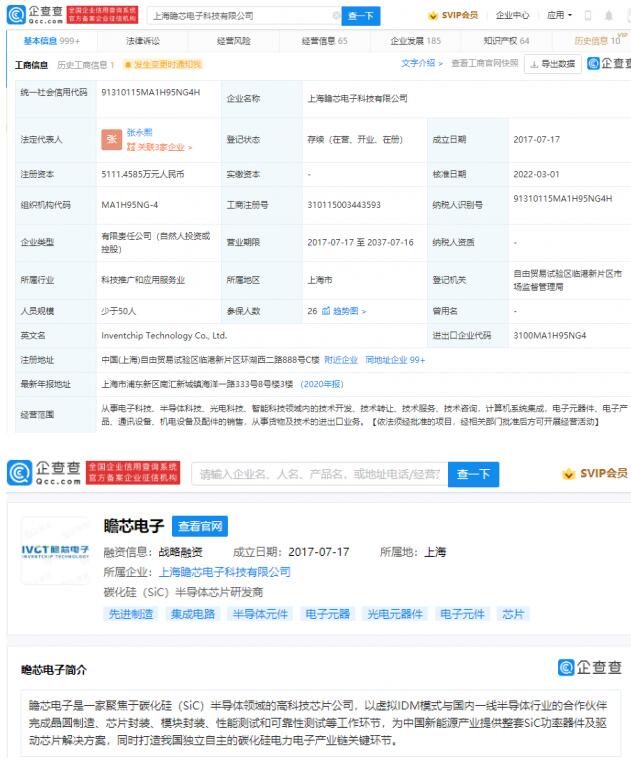Expand 文字介绍 arrow link
Image resolution: width=631 pixels, height=764 pixels.
[x=421, y=63]
